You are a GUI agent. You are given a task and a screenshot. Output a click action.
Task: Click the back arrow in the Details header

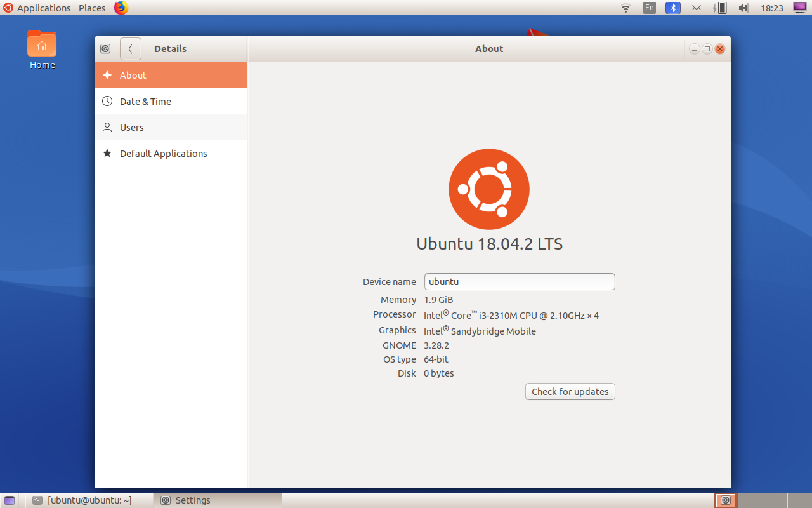coord(130,49)
